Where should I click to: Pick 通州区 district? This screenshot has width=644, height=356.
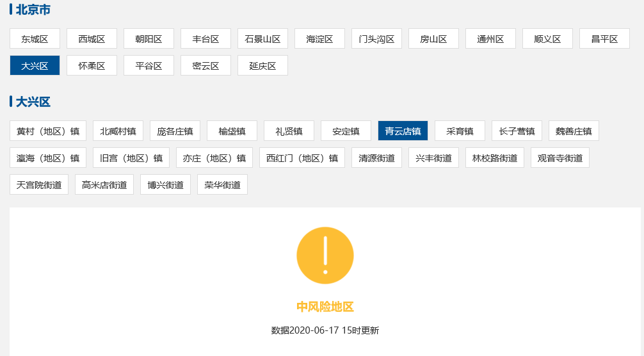491,38
